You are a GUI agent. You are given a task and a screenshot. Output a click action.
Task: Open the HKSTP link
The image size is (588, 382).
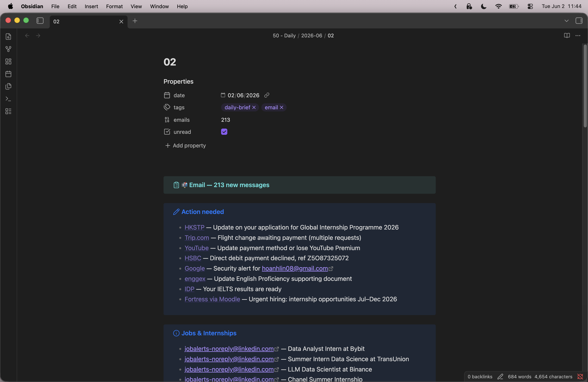point(194,227)
